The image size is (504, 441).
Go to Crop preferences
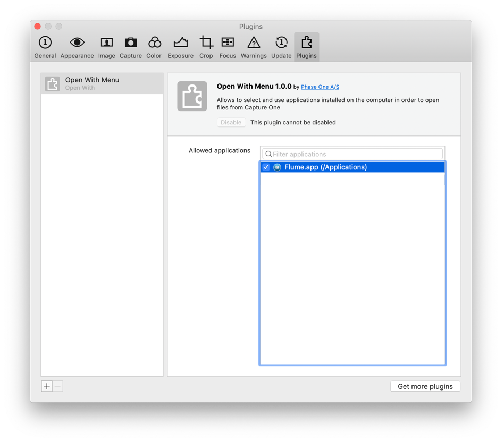(x=206, y=47)
